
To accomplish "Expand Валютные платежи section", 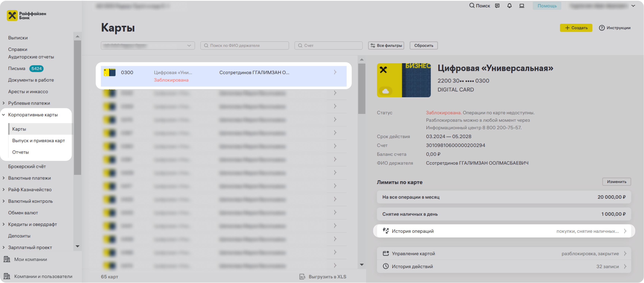I will 3,178.
